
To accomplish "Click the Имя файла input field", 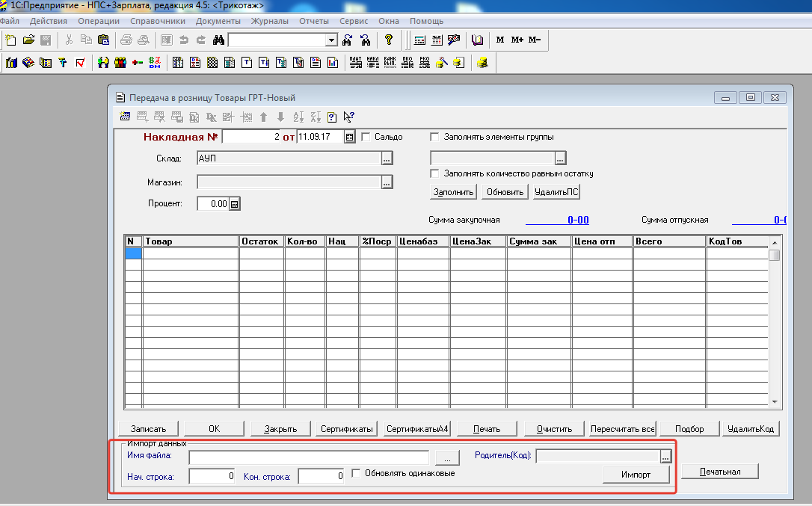I will click(x=309, y=457).
